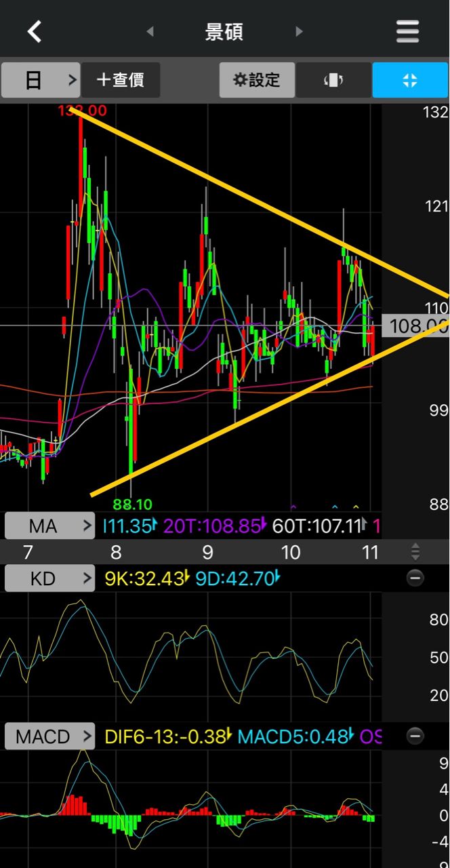Collapse the MACD panel with minus icon
The image size is (450, 868).
tap(415, 736)
